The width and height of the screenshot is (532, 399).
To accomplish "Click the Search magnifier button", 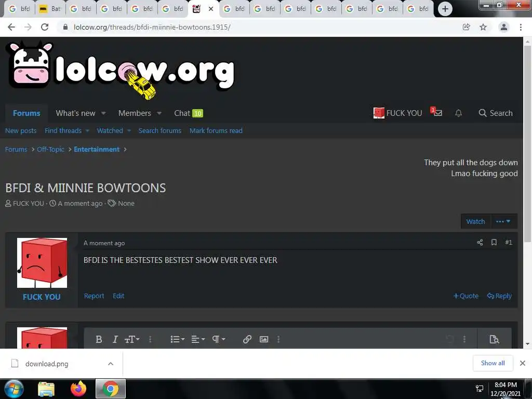I will point(495,113).
